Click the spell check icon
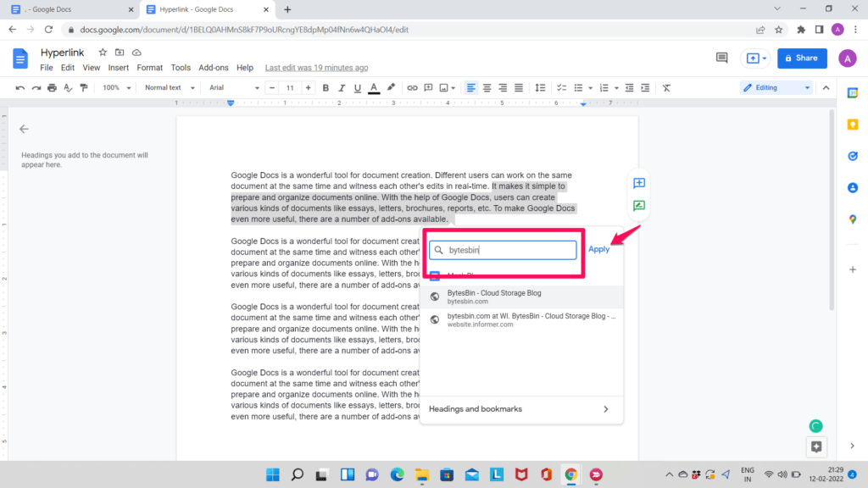Screen dimensions: 868x488 pos(66,87)
